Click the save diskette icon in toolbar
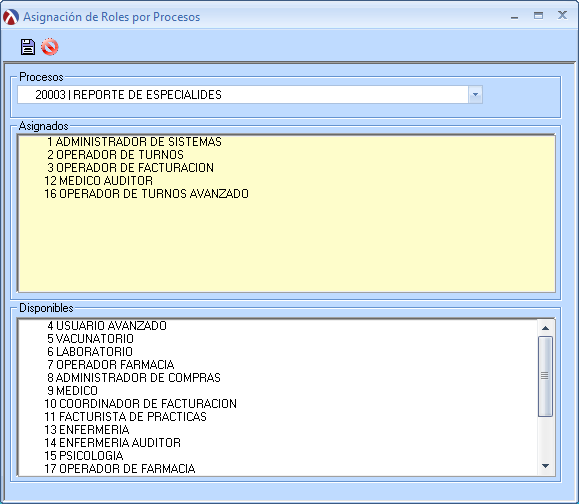Image resolution: width=579 pixels, height=504 pixels. click(x=28, y=47)
